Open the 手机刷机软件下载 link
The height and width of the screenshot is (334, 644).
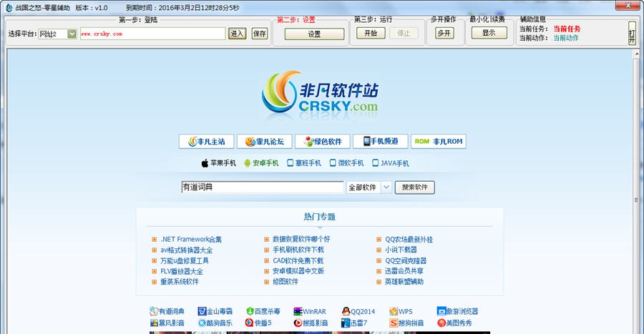(298, 250)
